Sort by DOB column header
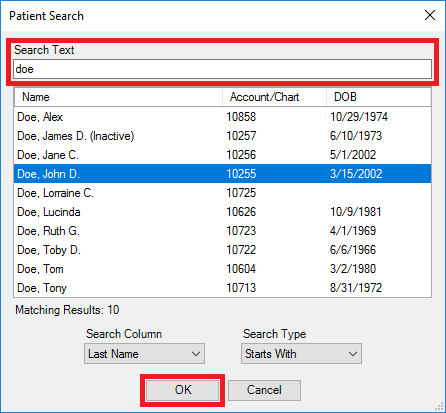This screenshot has height=413, width=446. coord(379,97)
